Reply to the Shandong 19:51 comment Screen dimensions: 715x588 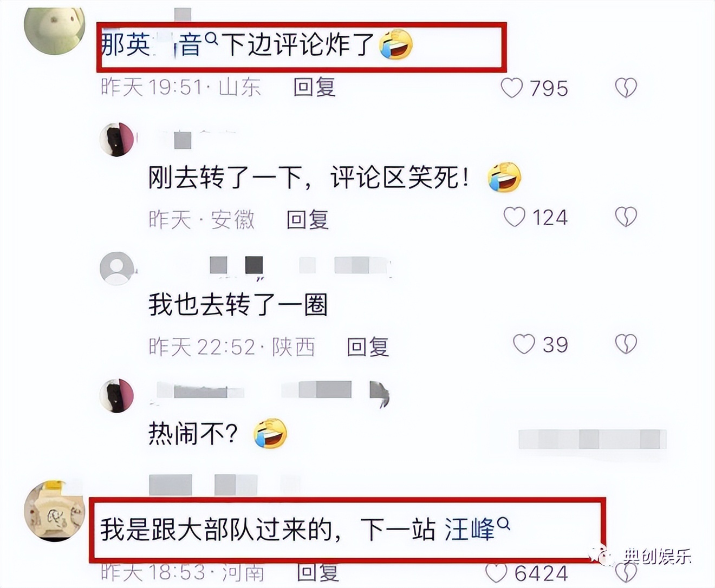[314, 87]
